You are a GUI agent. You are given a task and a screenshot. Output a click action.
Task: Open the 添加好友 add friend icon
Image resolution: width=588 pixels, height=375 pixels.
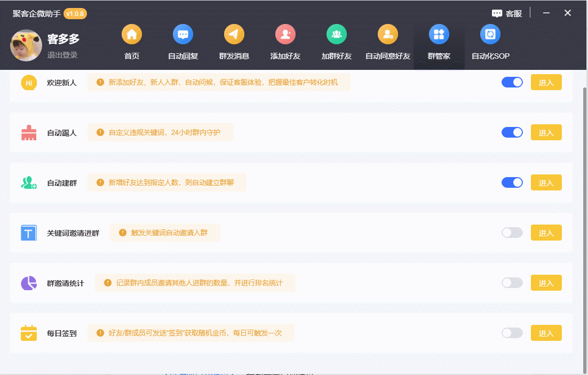285,34
